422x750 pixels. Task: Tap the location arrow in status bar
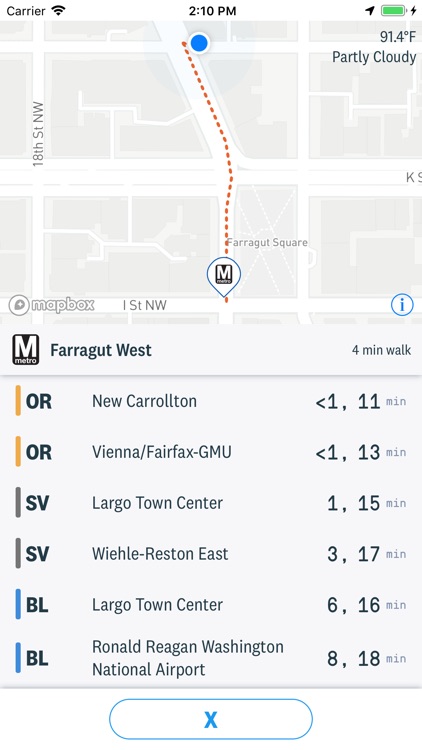370,11
